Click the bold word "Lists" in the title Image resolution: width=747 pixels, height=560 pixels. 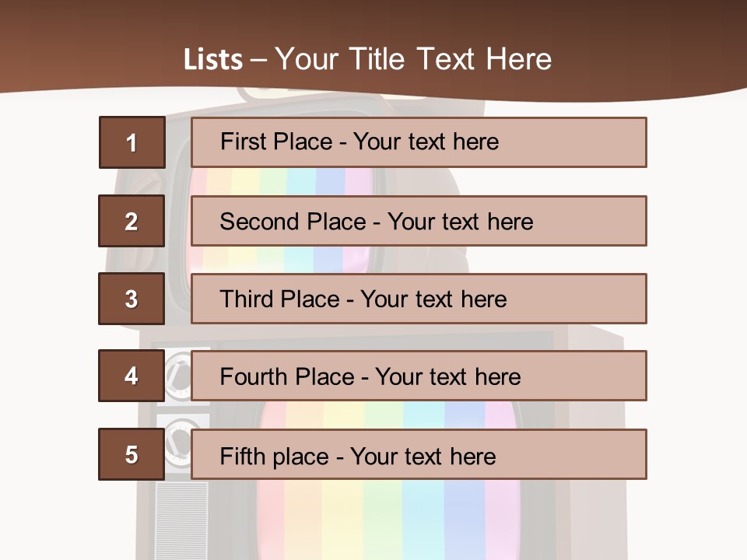[x=212, y=60]
